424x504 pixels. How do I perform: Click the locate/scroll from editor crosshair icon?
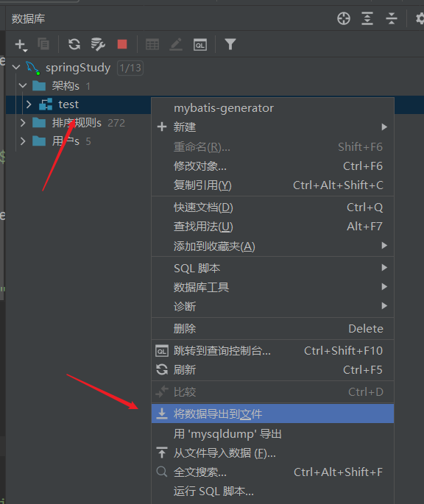[x=344, y=18]
